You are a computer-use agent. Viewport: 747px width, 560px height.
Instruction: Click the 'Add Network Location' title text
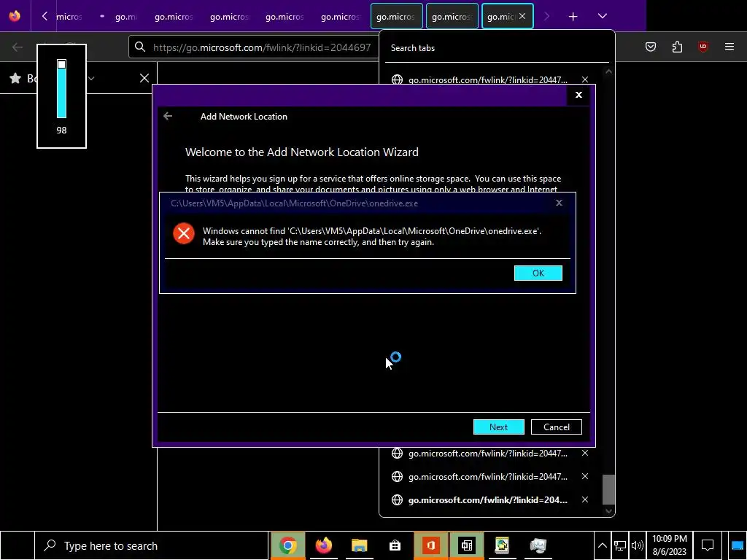244,117
